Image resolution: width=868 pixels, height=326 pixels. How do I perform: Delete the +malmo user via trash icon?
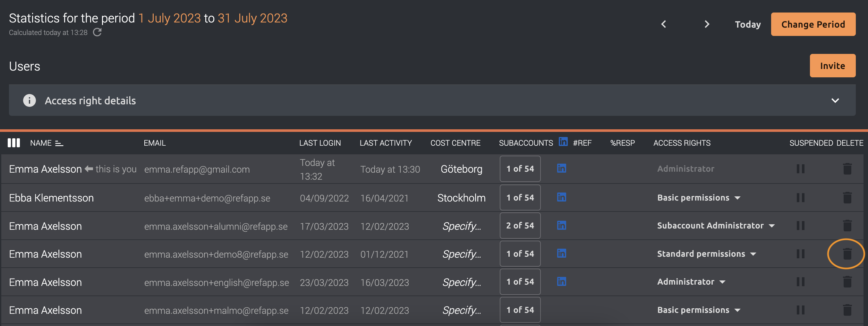coord(847,310)
